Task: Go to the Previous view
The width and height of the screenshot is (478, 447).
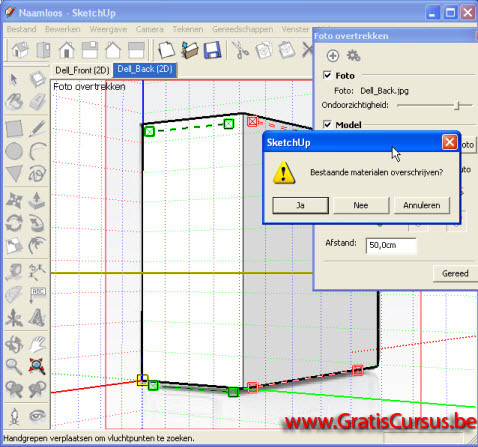Action: tap(14, 389)
